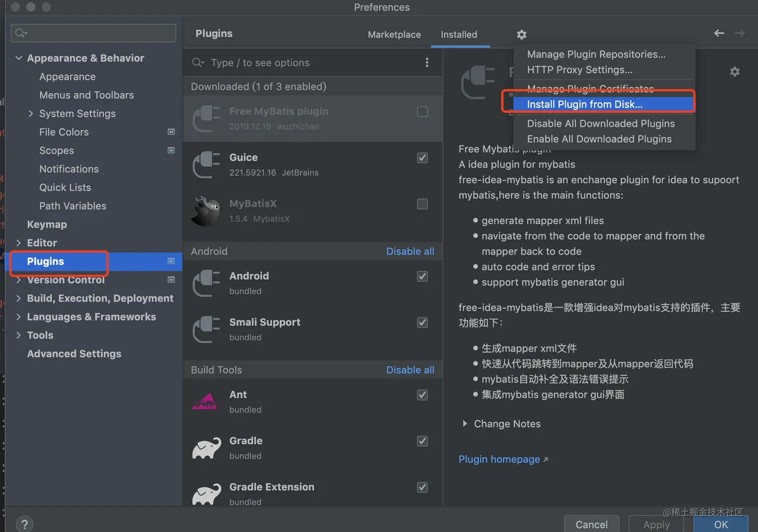Expand the Tools section

click(19, 335)
